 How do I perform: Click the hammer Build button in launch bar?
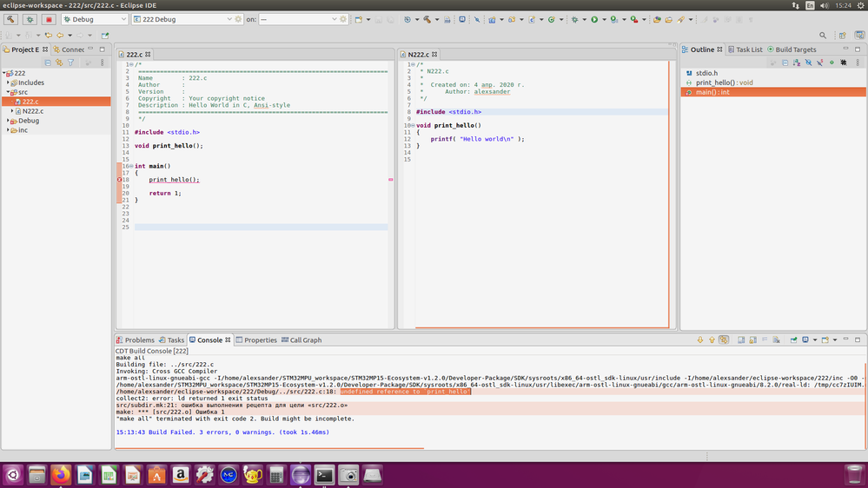10,19
